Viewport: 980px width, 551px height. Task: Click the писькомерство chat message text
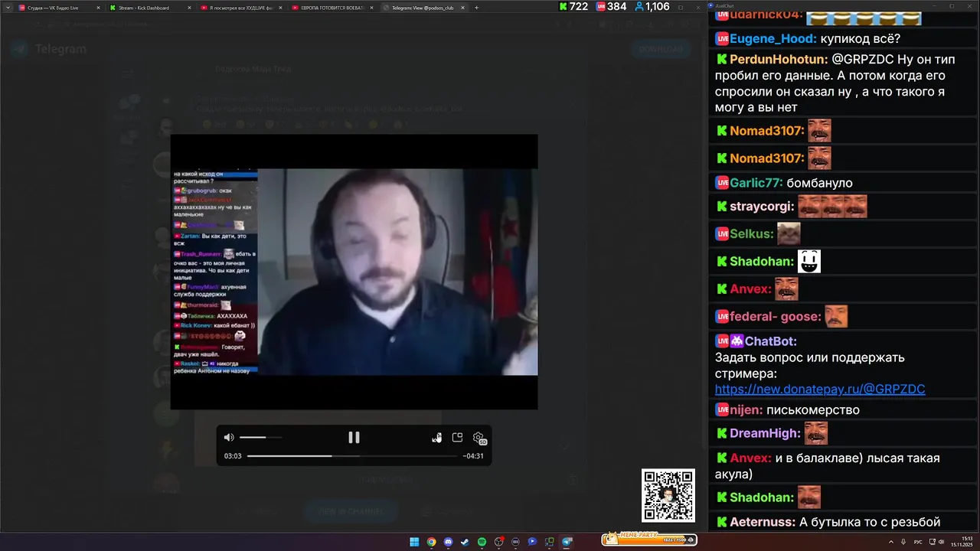point(812,410)
